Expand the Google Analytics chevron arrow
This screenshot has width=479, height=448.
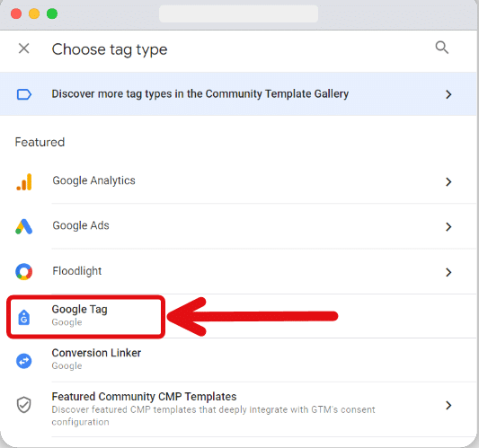(x=448, y=182)
